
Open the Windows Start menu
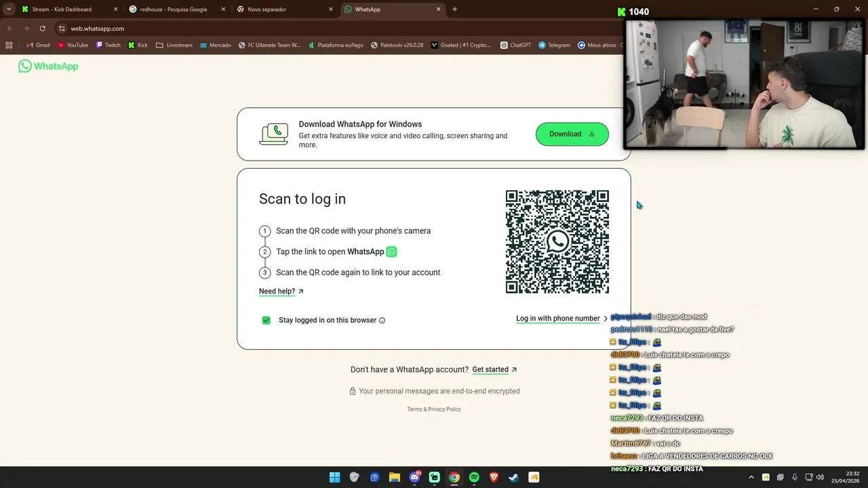click(335, 477)
